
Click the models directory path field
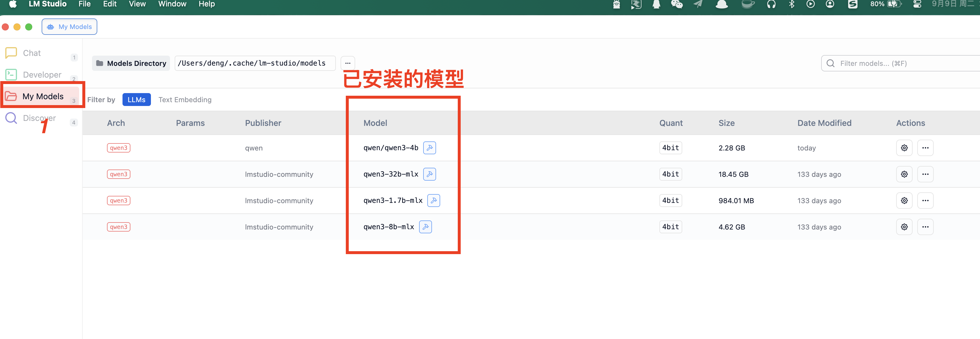tap(255, 63)
